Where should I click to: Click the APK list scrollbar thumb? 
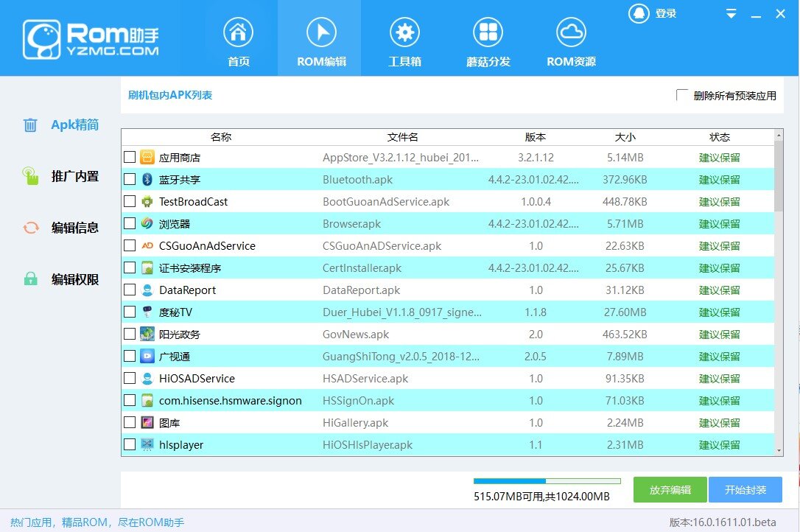pos(779,176)
